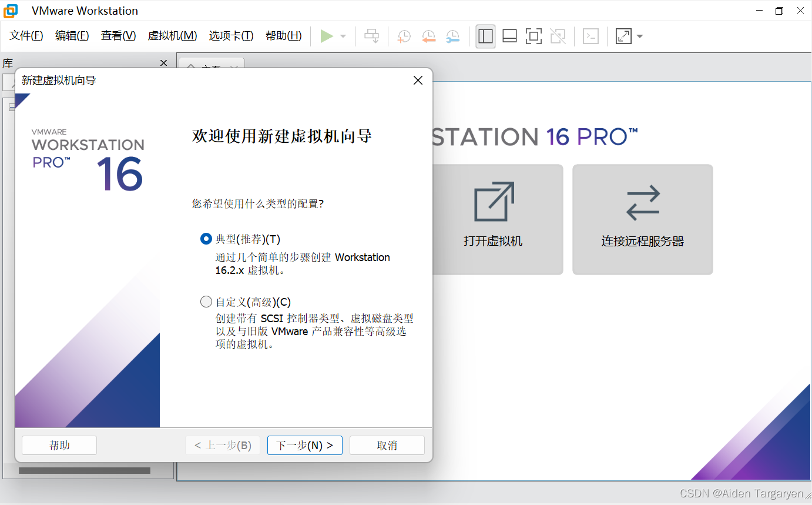
Task: Click the revert to snapshot icon
Action: [x=428, y=36]
